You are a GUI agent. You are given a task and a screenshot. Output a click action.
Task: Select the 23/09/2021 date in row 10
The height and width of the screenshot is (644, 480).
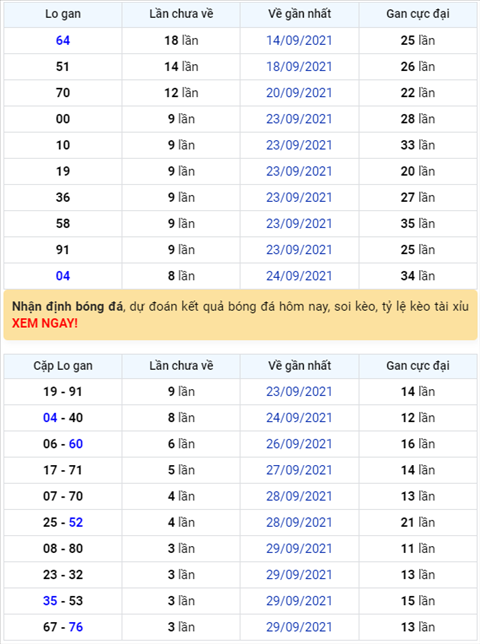click(x=299, y=145)
